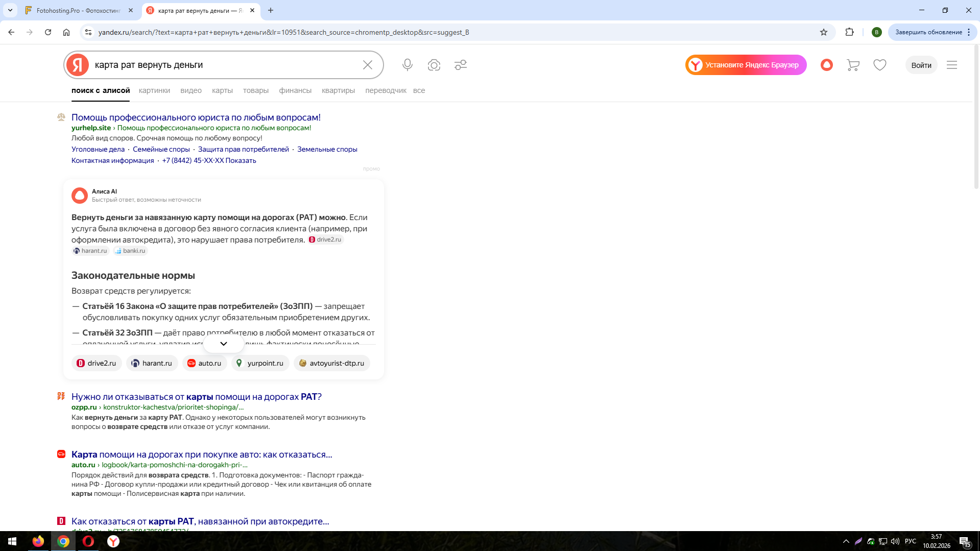980x551 pixels.
Task: Open the browser home page
Action: pyautogui.click(x=66, y=32)
